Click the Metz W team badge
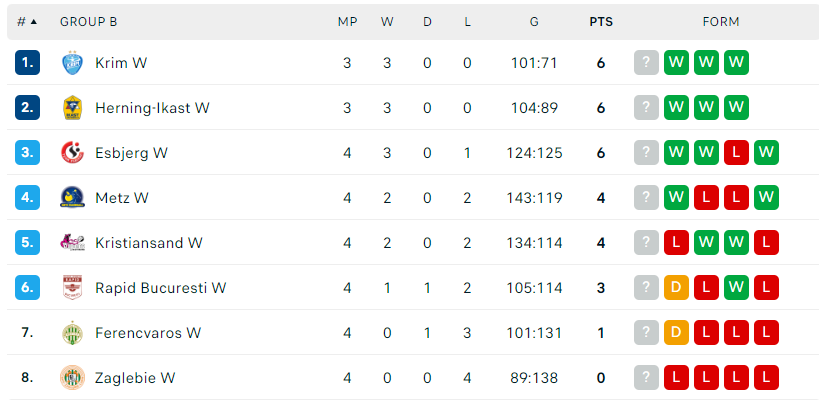 pos(71,198)
